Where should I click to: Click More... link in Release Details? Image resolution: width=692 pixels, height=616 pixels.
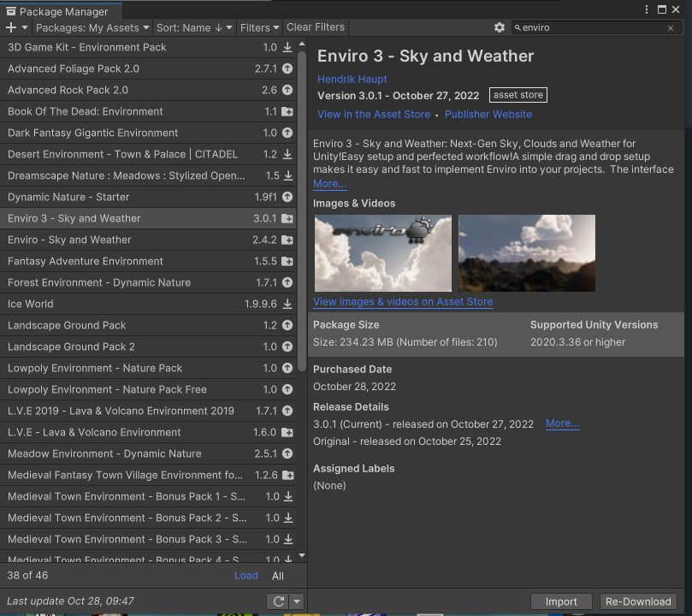pos(562,423)
